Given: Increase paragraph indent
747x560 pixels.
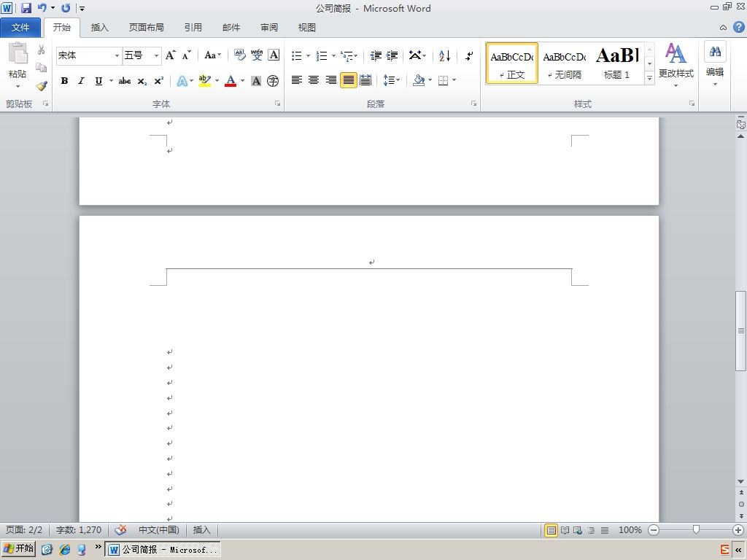Looking at the screenshot, I should tap(392, 55).
